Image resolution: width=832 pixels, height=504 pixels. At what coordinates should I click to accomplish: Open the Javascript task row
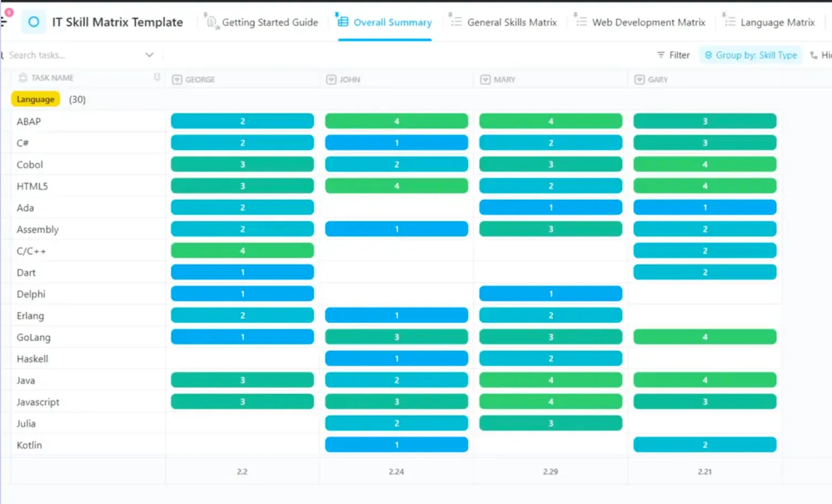[x=38, y=402]
